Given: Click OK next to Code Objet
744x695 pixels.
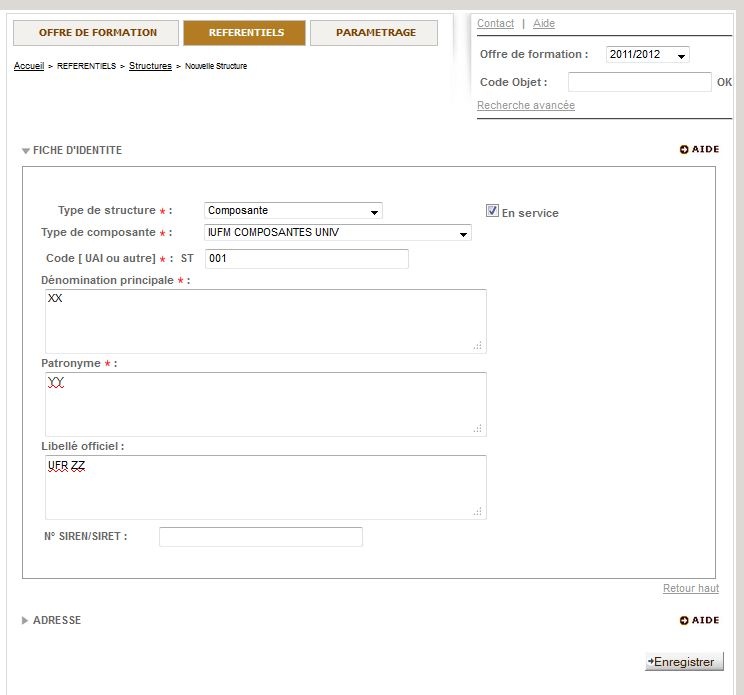Looking at the screenshot, I should [724, 83].
